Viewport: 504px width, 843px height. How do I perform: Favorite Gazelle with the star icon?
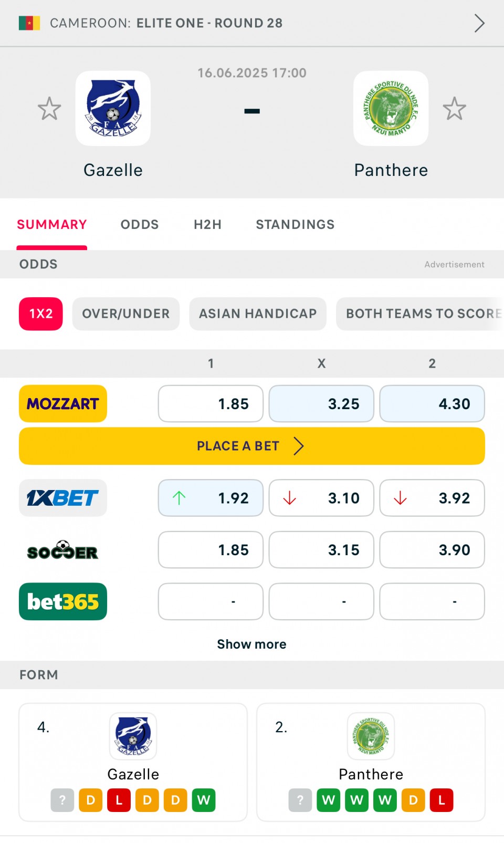49,109
